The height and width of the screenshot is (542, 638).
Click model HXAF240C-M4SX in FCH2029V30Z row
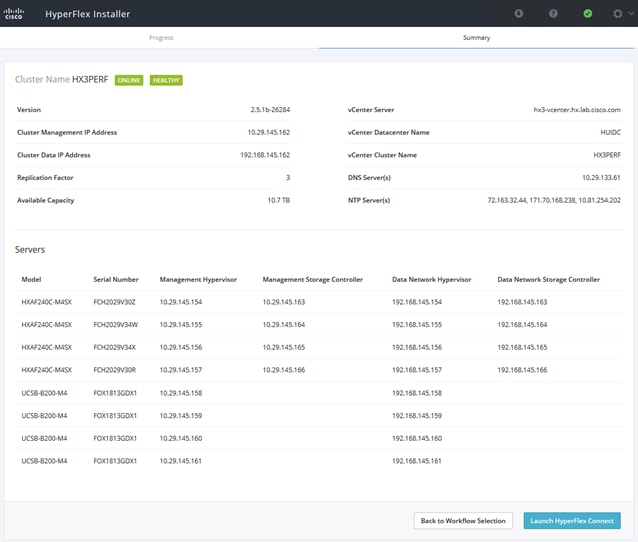(46, 302)
